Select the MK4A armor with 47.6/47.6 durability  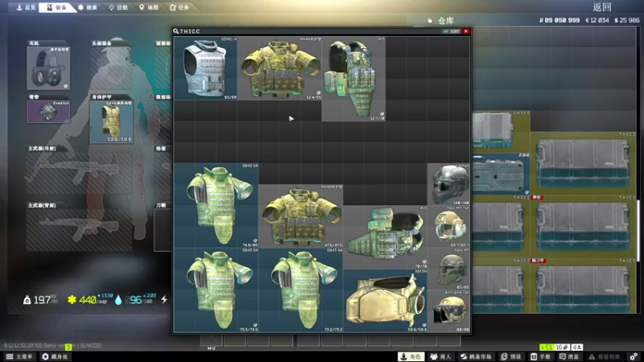pyautogui.click(x=300, y=216)
